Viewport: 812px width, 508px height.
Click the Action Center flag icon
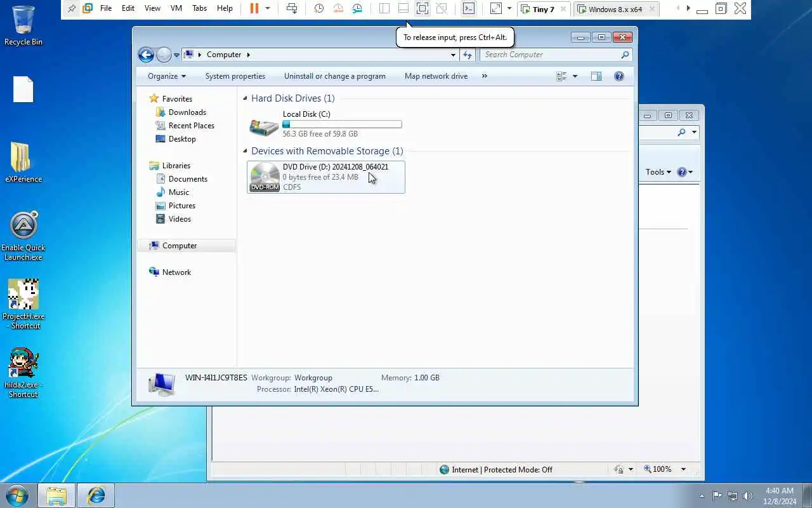(x=717, y=496)
